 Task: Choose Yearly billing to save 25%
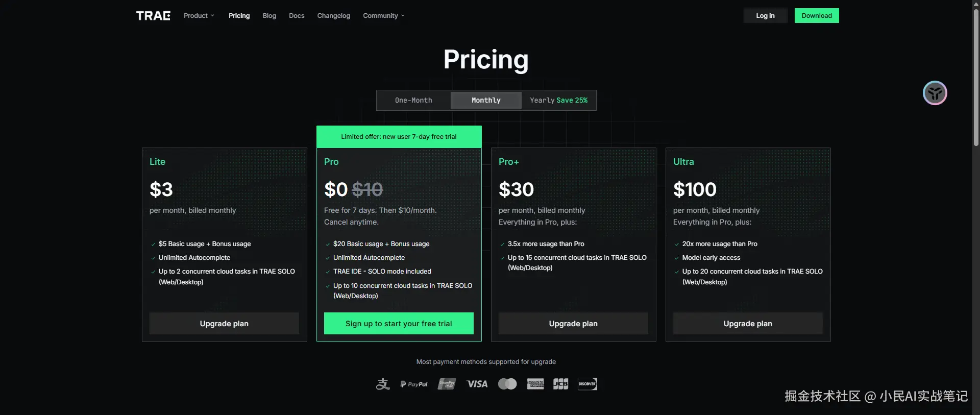(x=558, y=100)
